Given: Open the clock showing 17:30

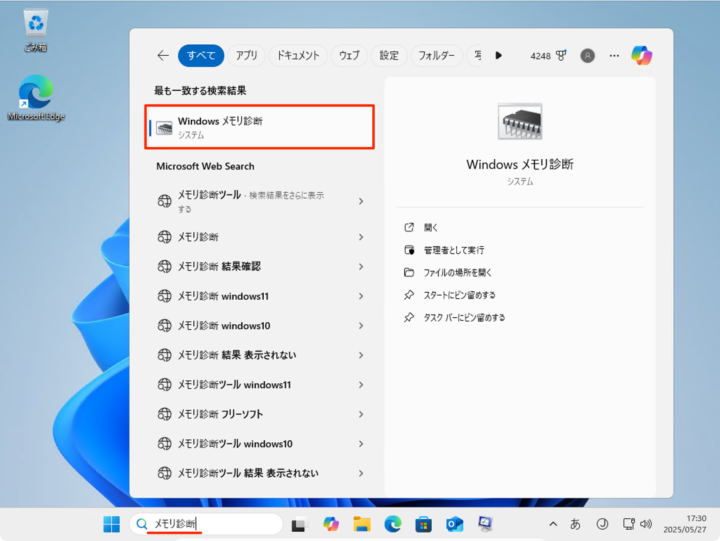Looking at the screenshot, I should pos(685,524).
